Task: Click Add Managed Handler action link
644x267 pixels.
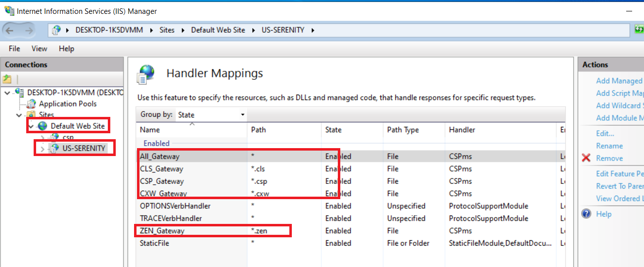Action: (x=620, y=81)
